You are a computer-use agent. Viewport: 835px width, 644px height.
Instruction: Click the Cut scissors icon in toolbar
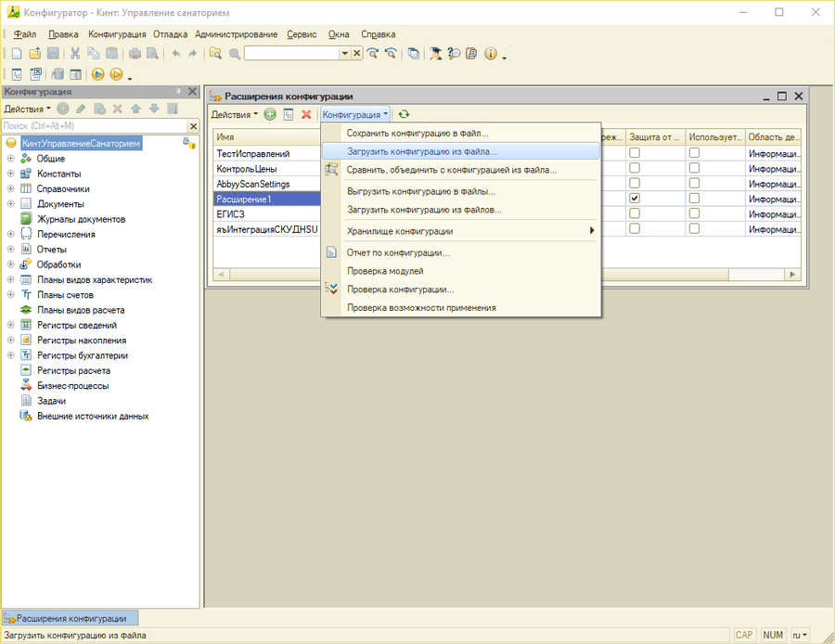[x=75, y=54]
